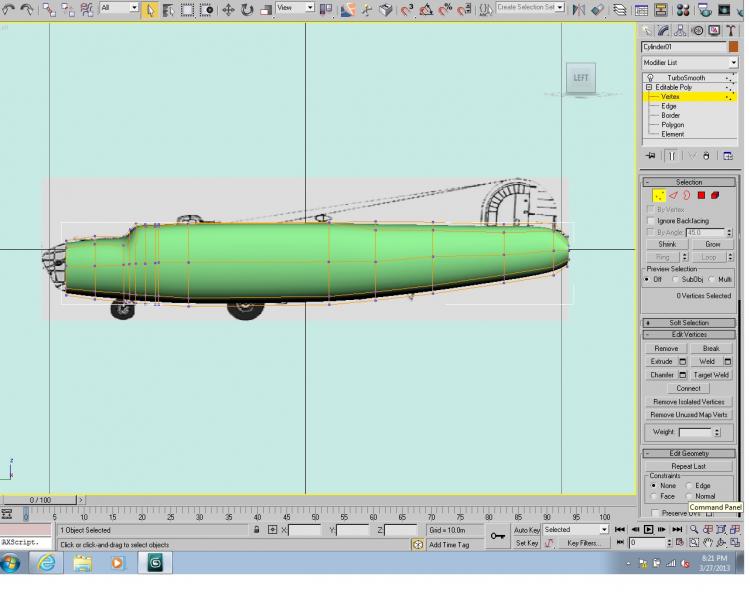This screenshot has width=750, height=600.
Task: Choose SubObj preview selection option
Action: 675,279
